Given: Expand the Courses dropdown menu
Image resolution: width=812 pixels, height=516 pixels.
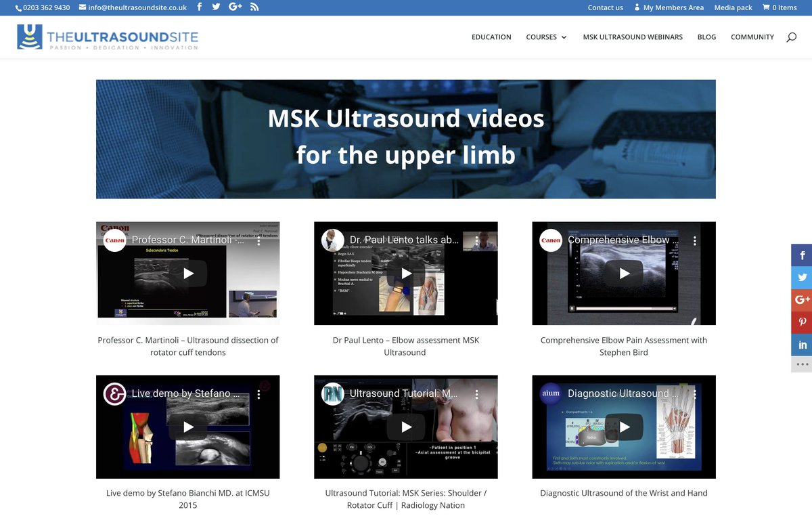Looking at the screenshot, I should click(x=546, y=37).
